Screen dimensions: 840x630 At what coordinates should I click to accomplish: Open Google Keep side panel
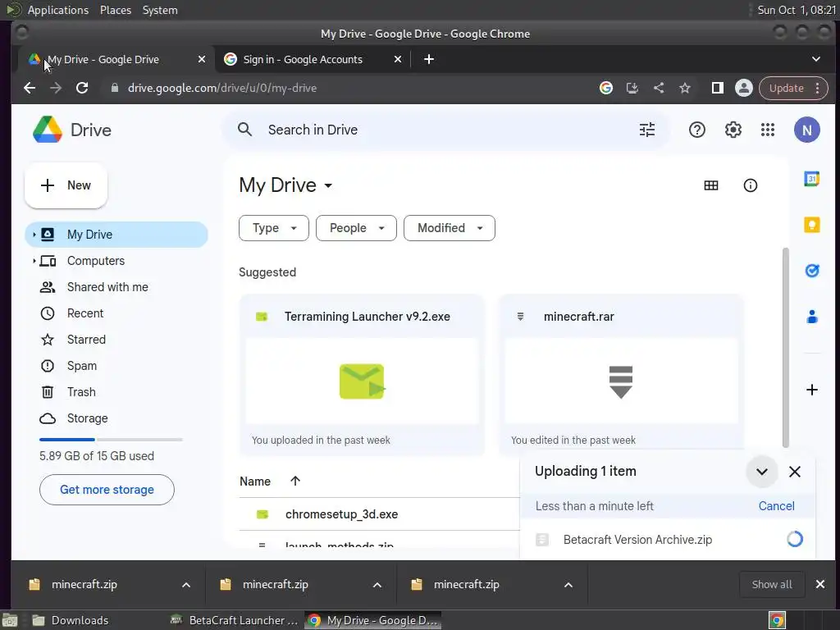pos(811,225)
